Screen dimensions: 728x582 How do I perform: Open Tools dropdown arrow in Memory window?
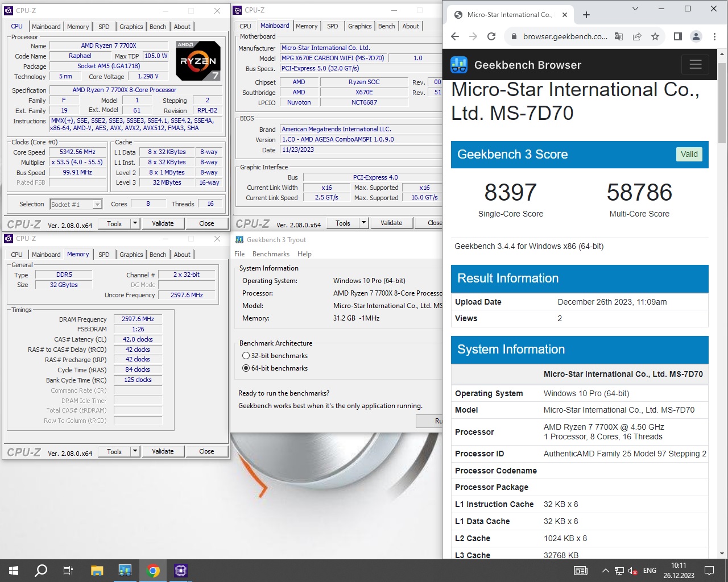point(135,451)
